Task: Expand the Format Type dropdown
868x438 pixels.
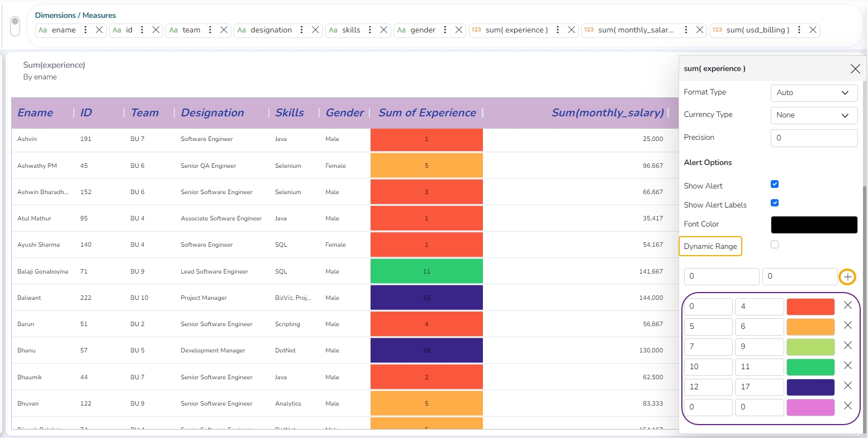Action: click(813, 93)
